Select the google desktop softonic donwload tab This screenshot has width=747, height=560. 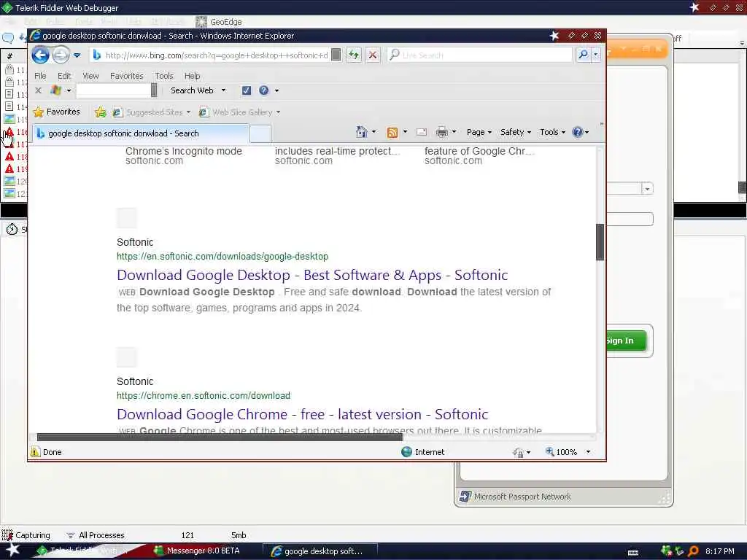pyautogui.click(x=141, y=133)
